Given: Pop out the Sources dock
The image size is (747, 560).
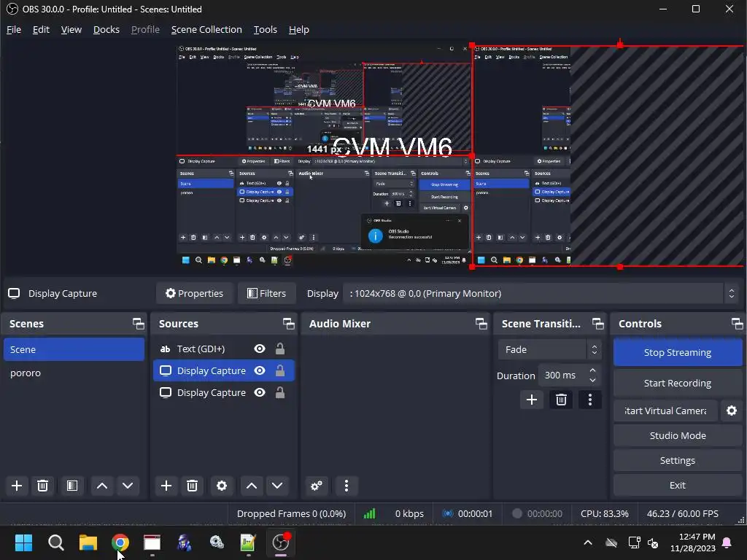Looking at the screenshot, I should pyautogui.click(x=288, y=324).
